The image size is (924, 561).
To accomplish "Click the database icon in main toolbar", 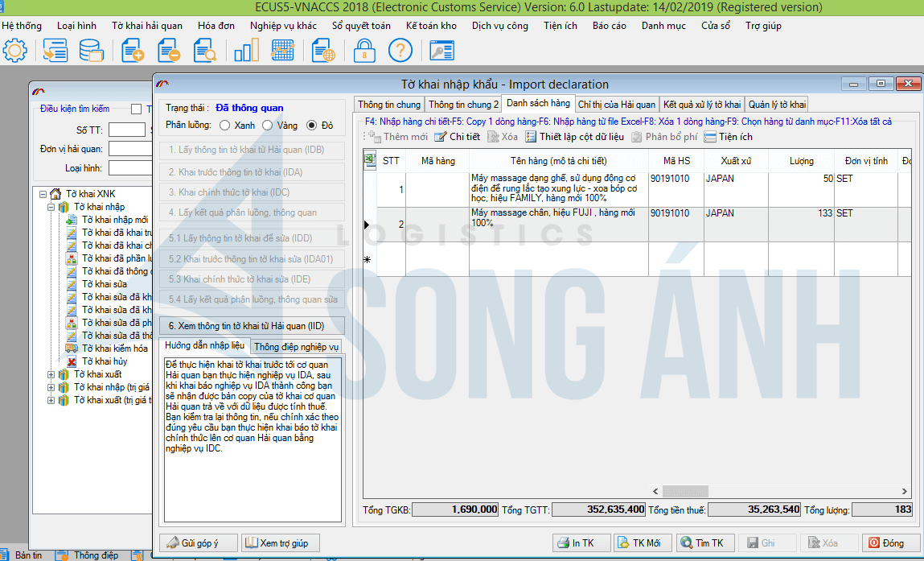I will pyautogui.click(x=92, y=51).
